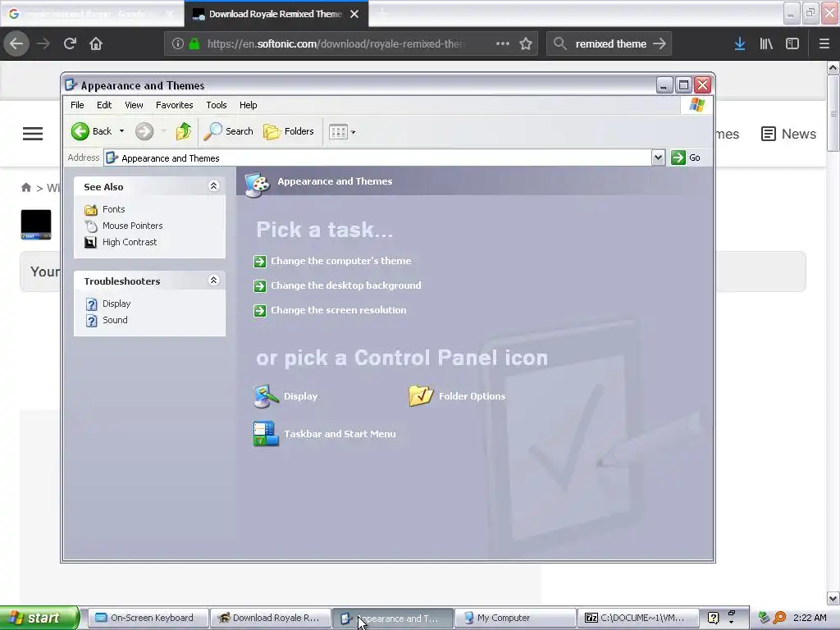Click Change the computer's theme task
Image resolution: width=840 pixels, height=630 pixels.
[340, 261]
